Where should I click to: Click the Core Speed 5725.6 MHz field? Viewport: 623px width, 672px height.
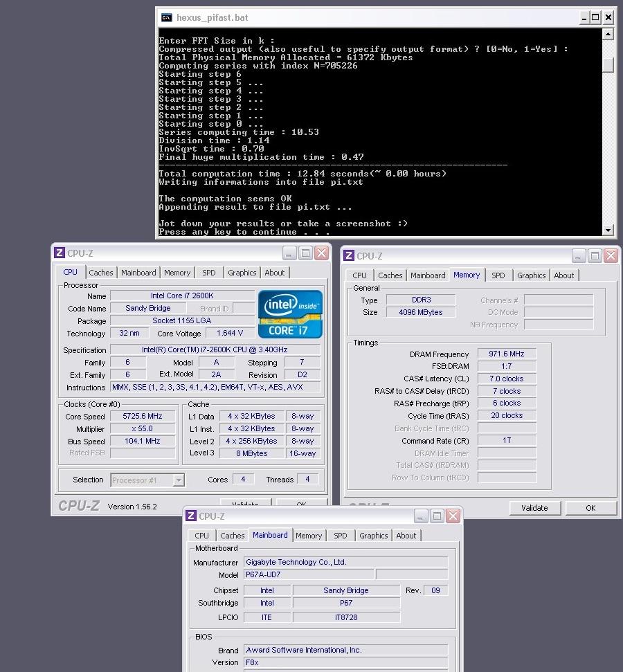coord(143,416)
